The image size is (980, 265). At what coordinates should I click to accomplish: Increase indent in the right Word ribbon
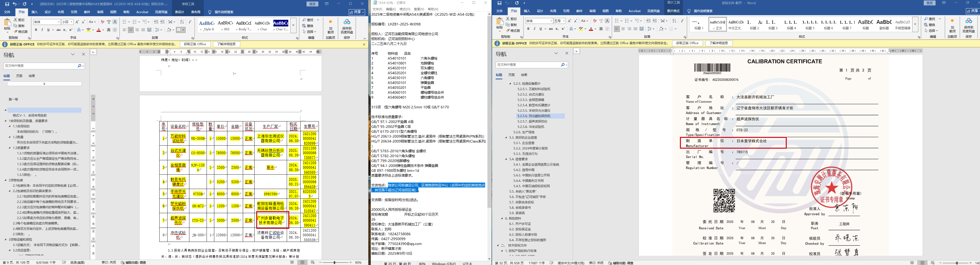pyautogui.click(x=654, y=21)
